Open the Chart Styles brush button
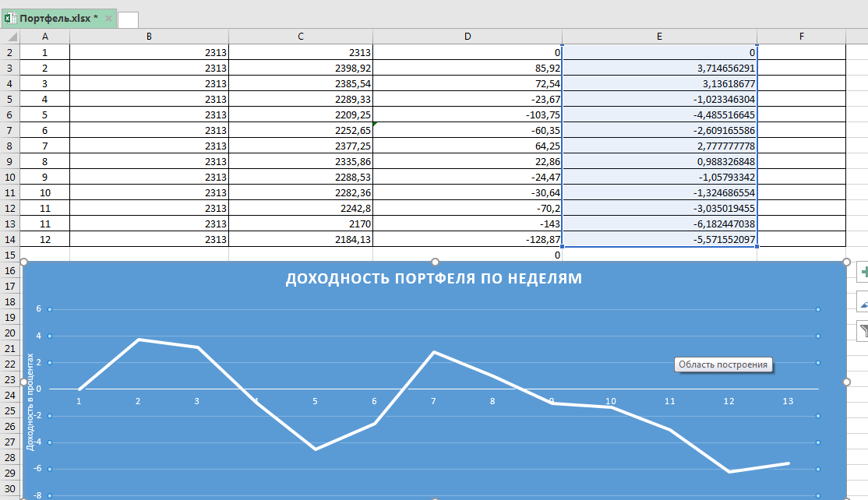868x500 pixels. [862, 301]
